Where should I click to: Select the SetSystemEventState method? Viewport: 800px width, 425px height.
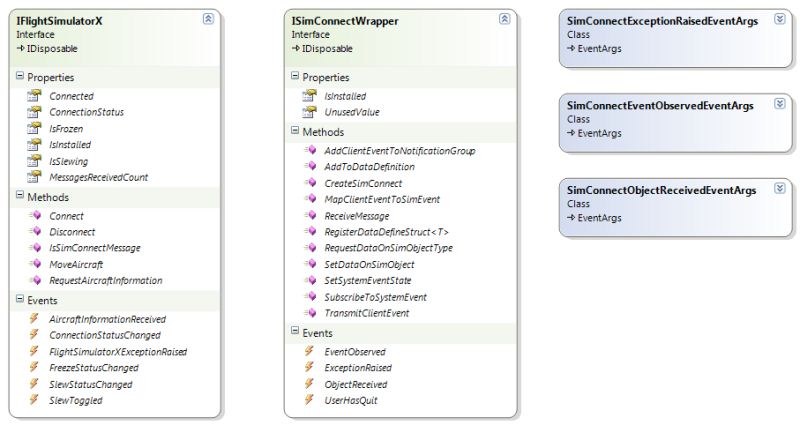tap(368, 281)
